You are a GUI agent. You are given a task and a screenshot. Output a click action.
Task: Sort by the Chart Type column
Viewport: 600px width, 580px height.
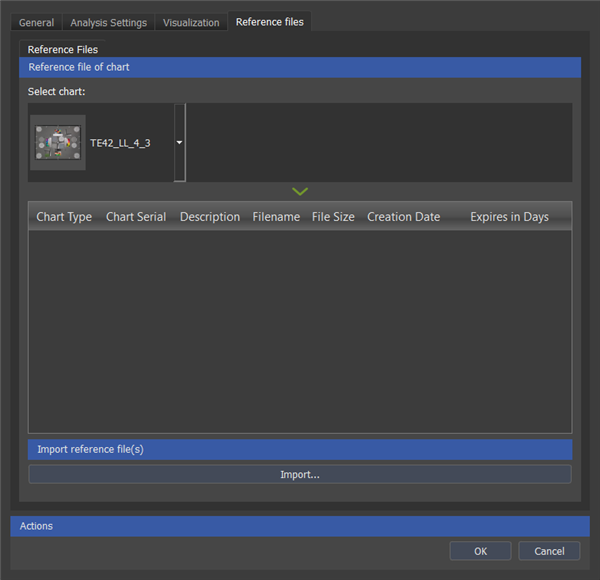[x=64, y=217]
